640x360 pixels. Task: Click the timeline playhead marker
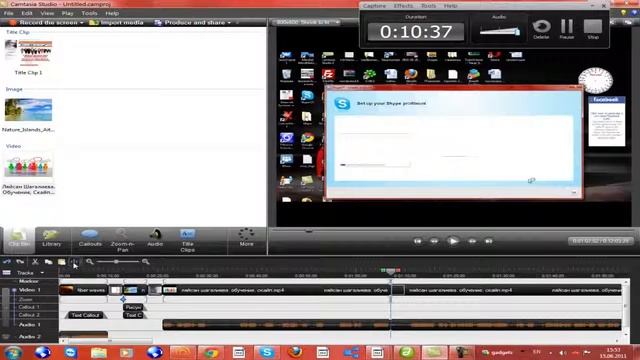click(391, 271)
